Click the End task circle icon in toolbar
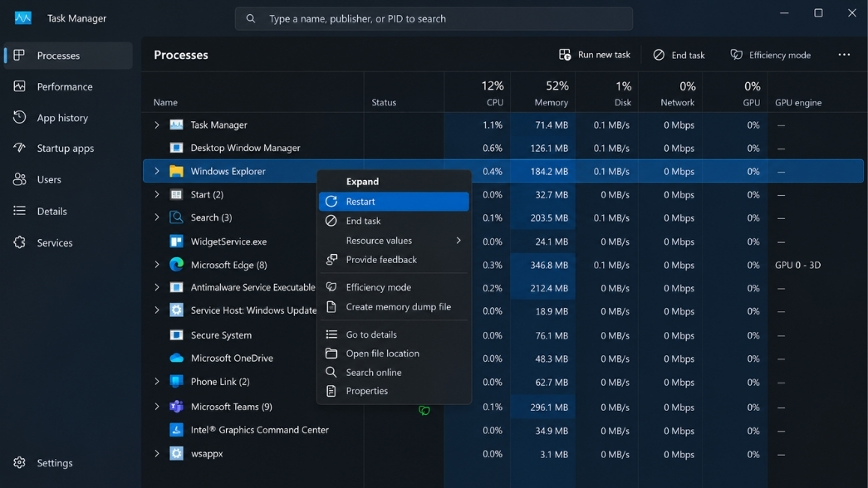Image resolution: width=868 pixels, height=488 pixels. [658, 55]
